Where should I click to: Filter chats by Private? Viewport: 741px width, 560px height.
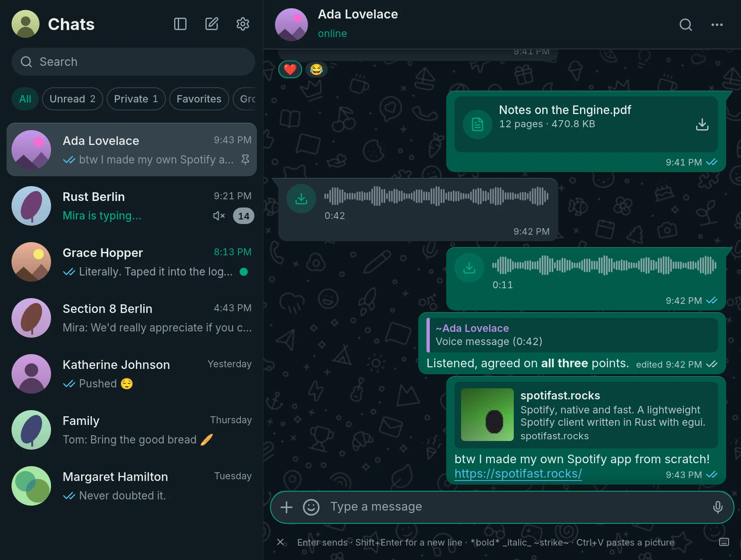click(x=136, y=99)
